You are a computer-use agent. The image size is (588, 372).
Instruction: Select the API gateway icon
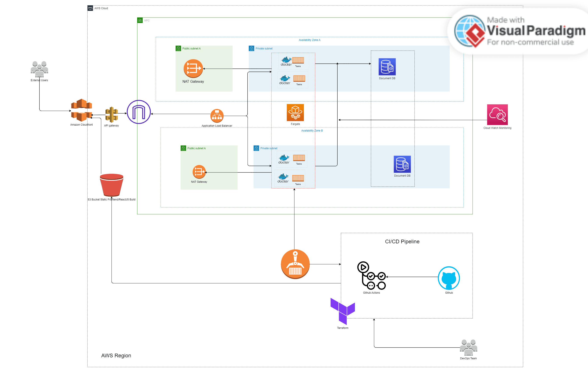point(112,114)
